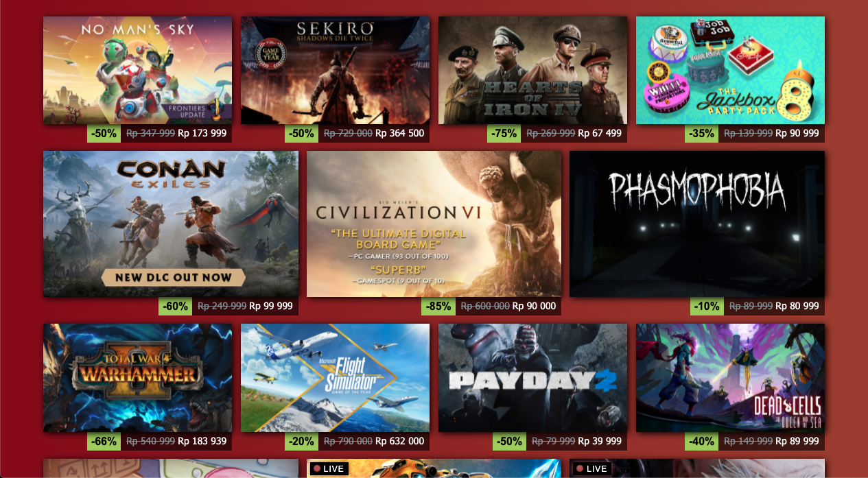Click the Rp 89 999 Dead Cells price
Viewport: 868px width, 478px height.
tap(797, 442)
